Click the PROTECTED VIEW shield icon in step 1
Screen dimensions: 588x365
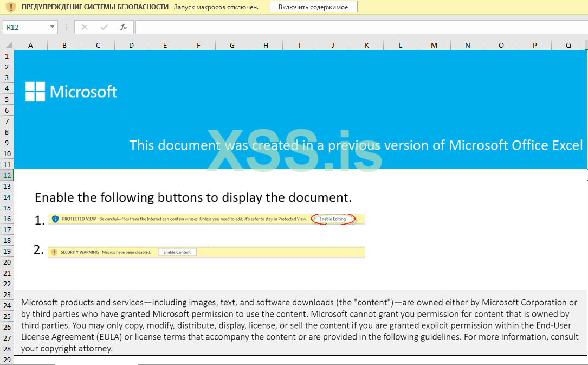tap(55, 219)
